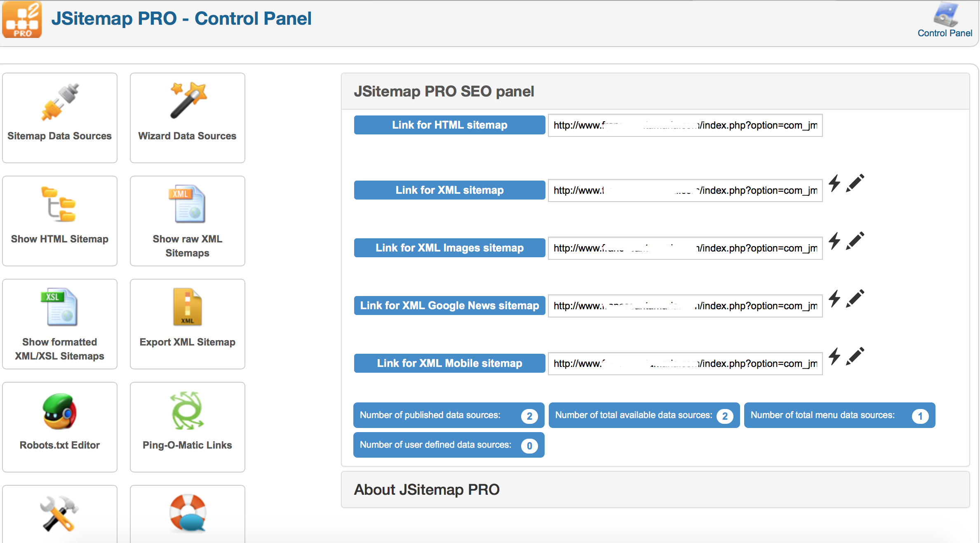Click Link for XML Google News sitemap label
The height and width of the screenshot is (543, 980).
[449, 306]
